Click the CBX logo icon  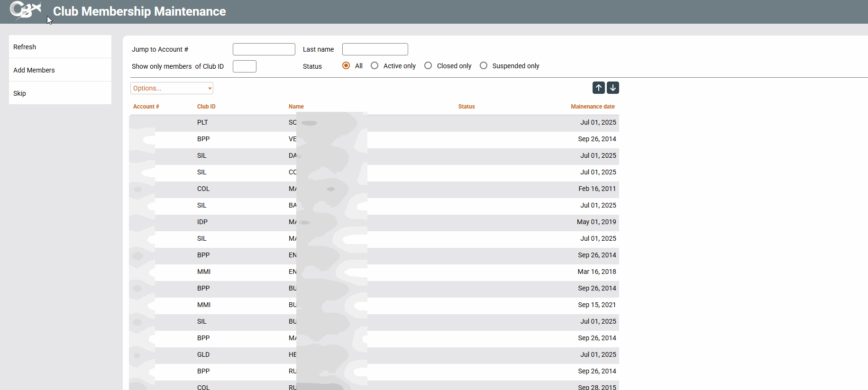(x=25, y=10)
